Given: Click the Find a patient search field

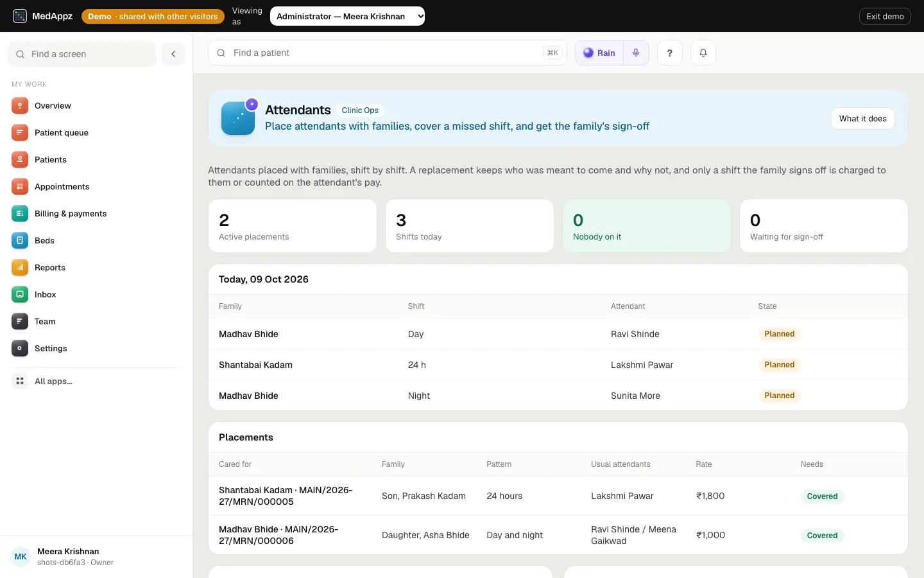Looking at the screenshot, I should pyautogui.click(x=388, y=53).
